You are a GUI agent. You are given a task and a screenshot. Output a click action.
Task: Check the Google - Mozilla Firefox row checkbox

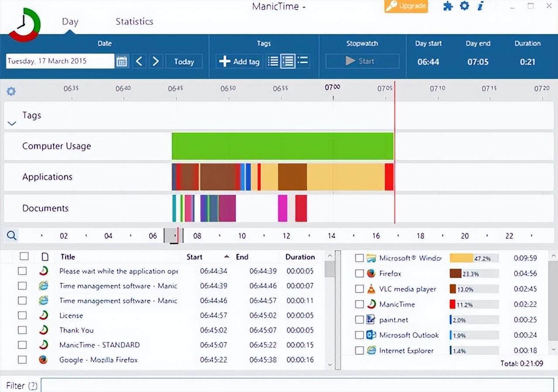22,360
